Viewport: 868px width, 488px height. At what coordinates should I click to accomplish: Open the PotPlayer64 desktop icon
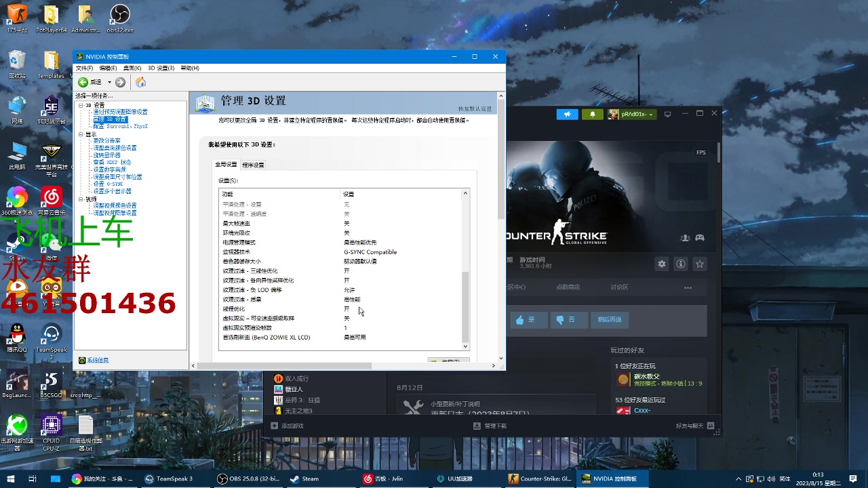[x=52, y=18]
